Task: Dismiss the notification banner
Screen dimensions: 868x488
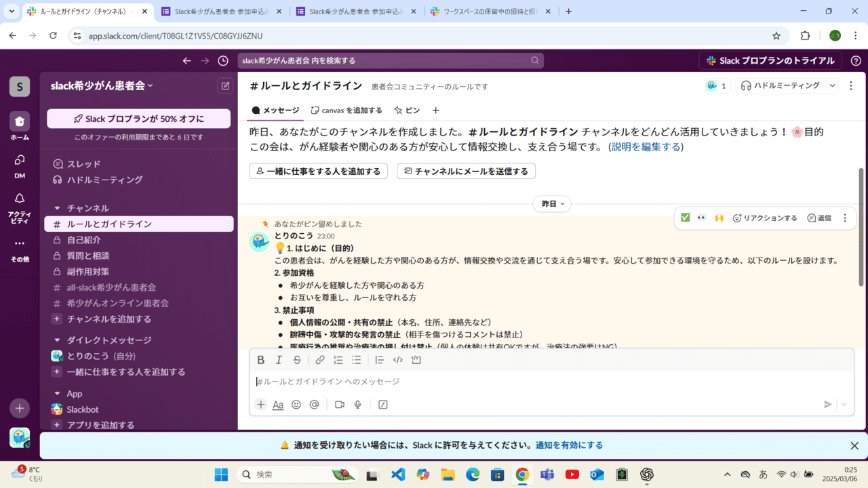Action: point(854,445)
